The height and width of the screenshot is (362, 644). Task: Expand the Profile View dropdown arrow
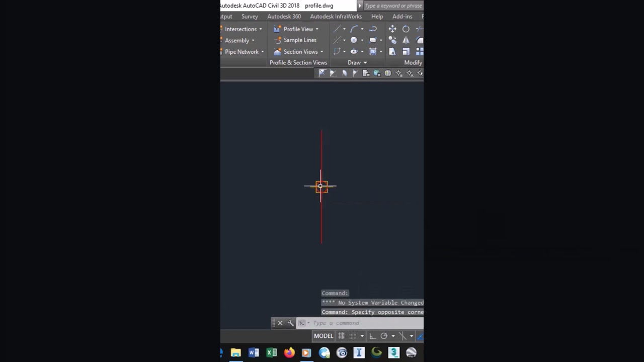click(x=317, y=29)
